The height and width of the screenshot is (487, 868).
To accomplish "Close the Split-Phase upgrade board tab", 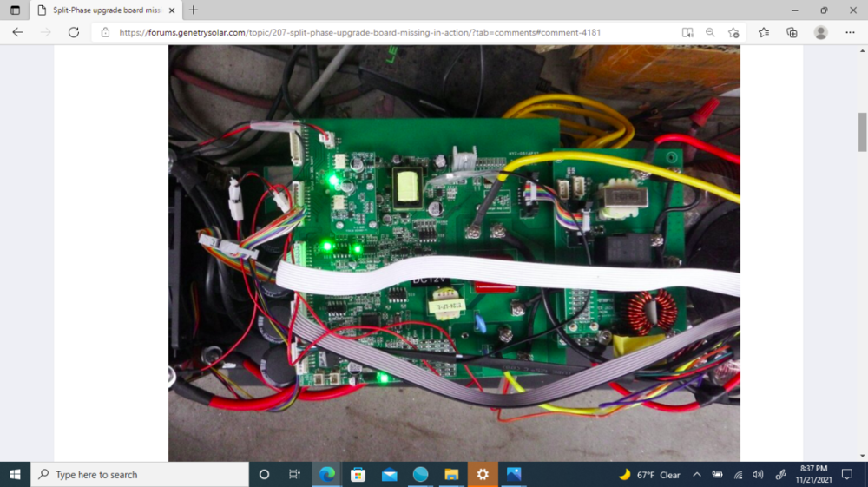I will 172,10.
